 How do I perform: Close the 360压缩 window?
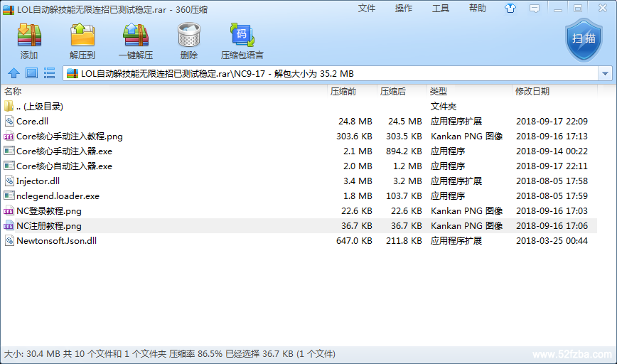tap(603, 9)
